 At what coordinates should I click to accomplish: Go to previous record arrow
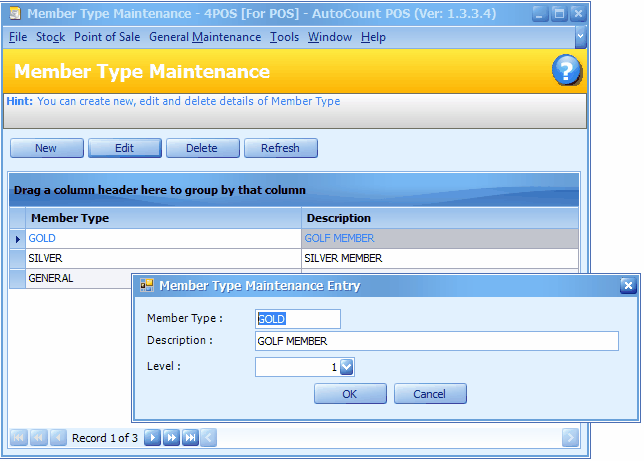(58, 438)
